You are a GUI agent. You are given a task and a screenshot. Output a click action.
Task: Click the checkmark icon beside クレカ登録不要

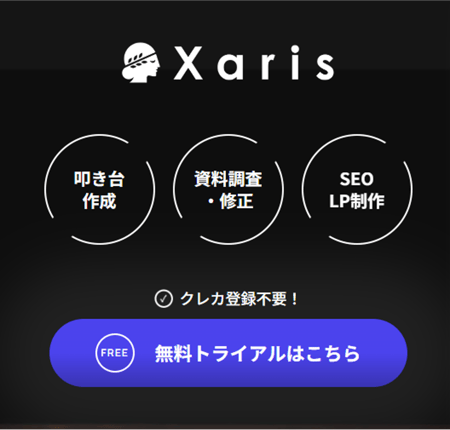[163, 299]
